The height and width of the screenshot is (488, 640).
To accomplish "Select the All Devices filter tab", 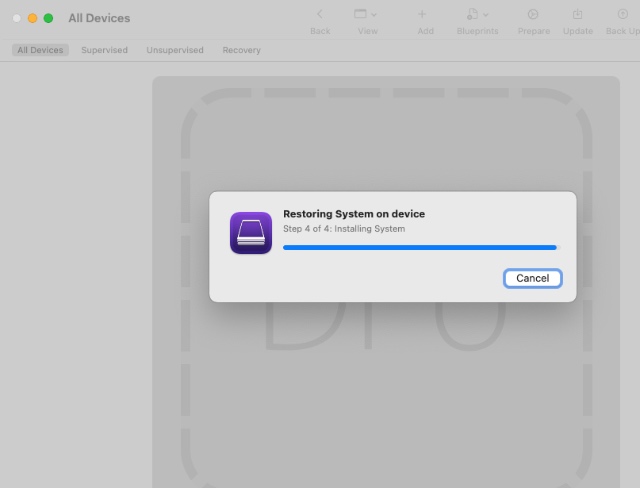I will tap(40, 50).
